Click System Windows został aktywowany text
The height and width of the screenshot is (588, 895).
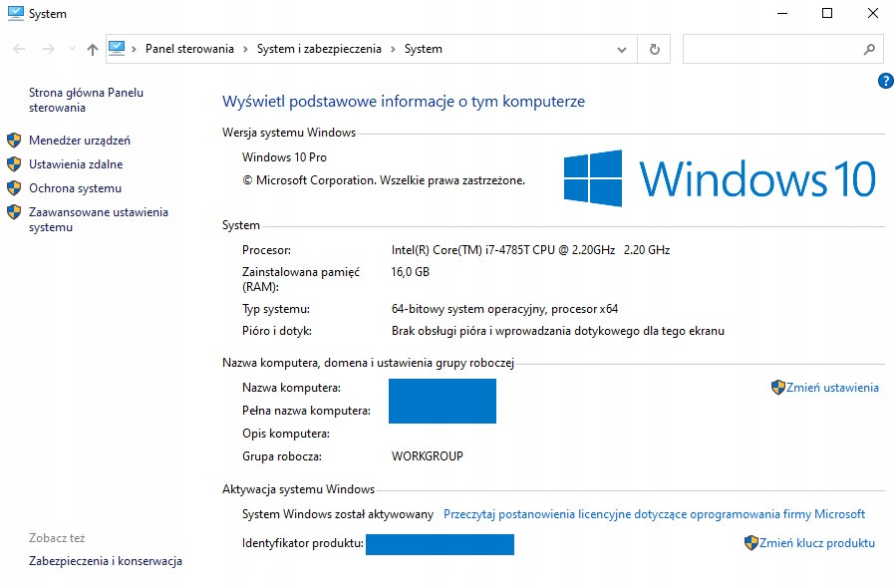(338, 514)
